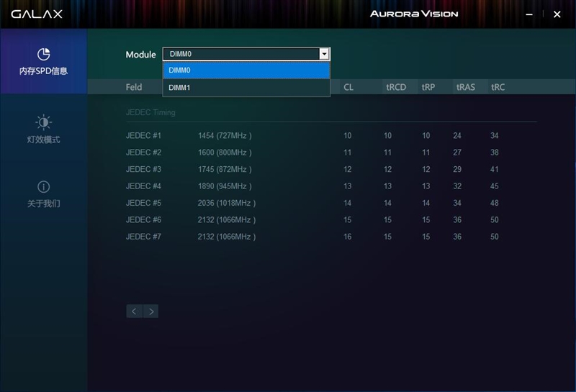Close the Aurora Vision window
Viewport: 576px width, 392px height.
coord(557,14)
